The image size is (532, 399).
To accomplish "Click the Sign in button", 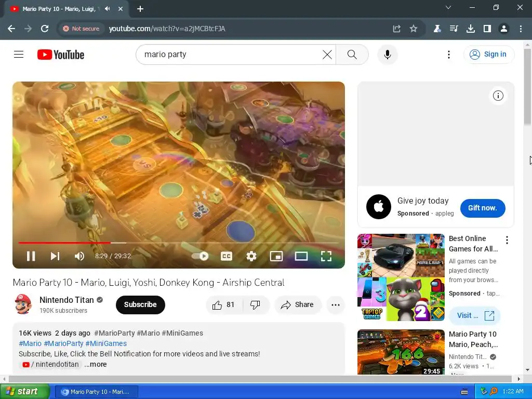I will click(x=488, y=54).
